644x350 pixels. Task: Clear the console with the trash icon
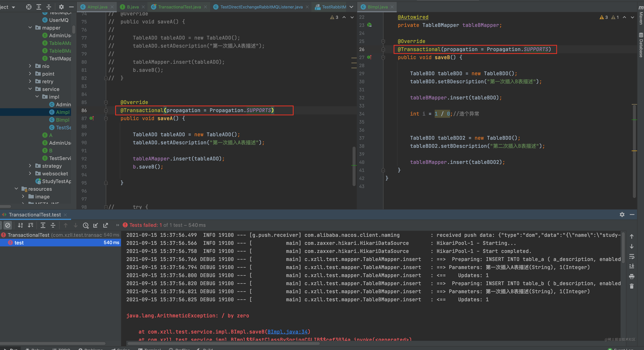pos(632,286)
